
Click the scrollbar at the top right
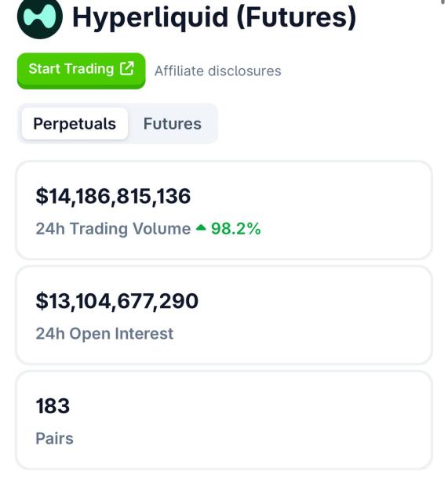point(443,2)
